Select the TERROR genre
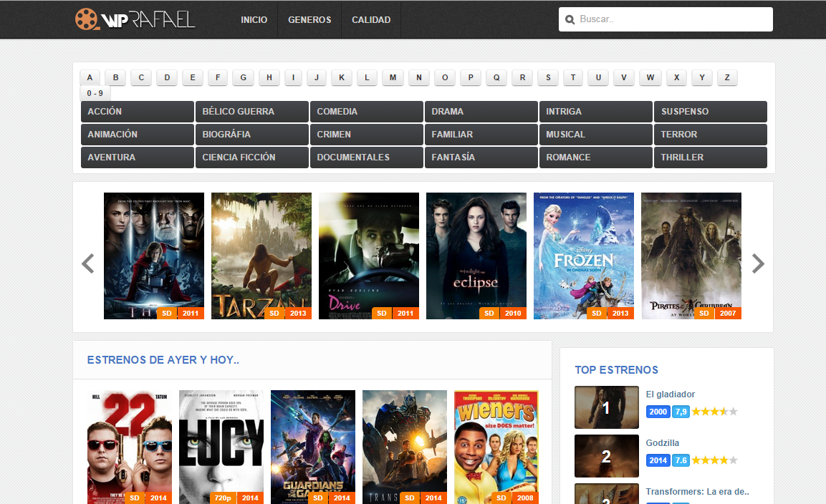 [711, 135]
